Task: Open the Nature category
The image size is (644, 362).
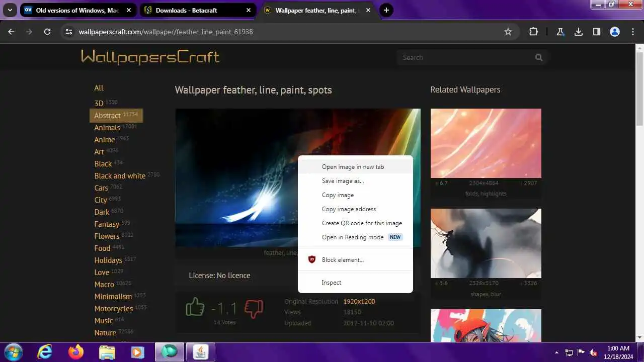Action: pos(105,333)
